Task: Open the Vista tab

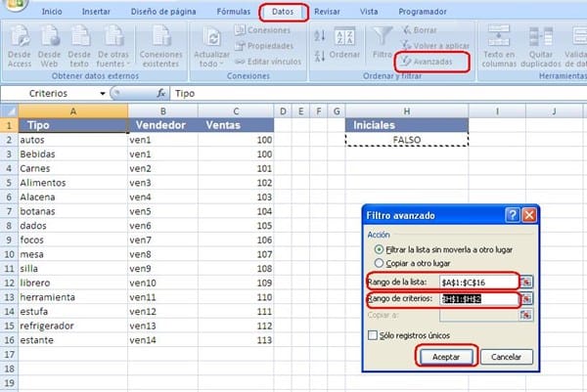Action: [x=369, y=12]
